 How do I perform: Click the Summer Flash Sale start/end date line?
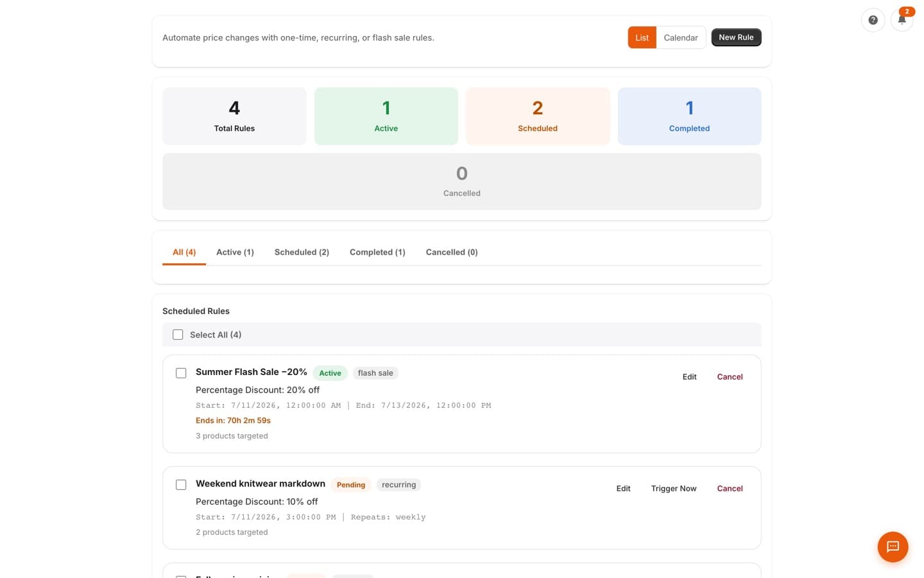(343, 405)
